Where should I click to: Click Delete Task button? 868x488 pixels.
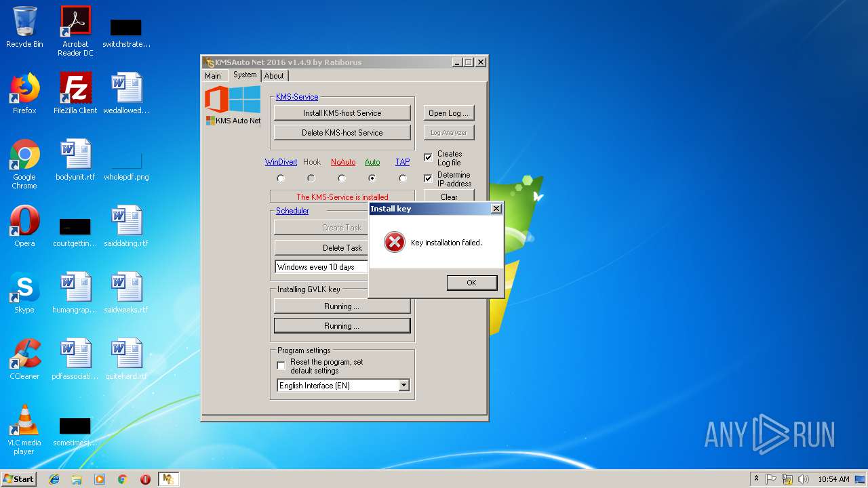(321, 248)
